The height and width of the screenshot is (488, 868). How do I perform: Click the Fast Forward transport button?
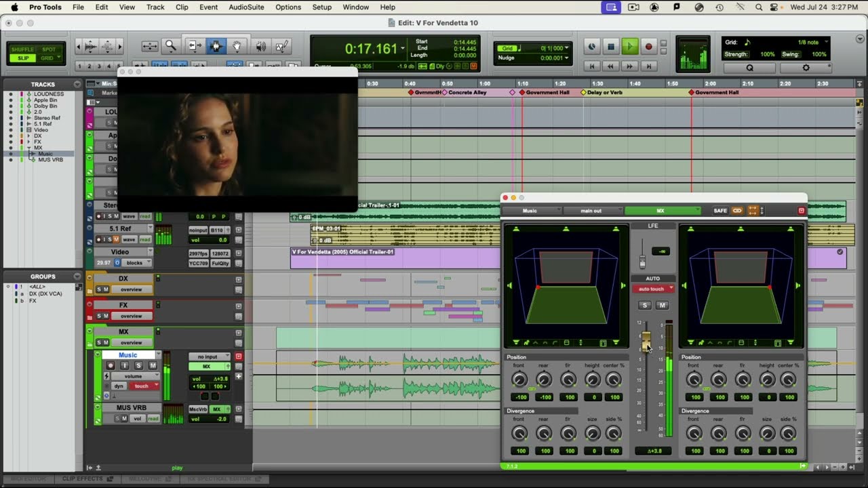click(x=630, y=66)
